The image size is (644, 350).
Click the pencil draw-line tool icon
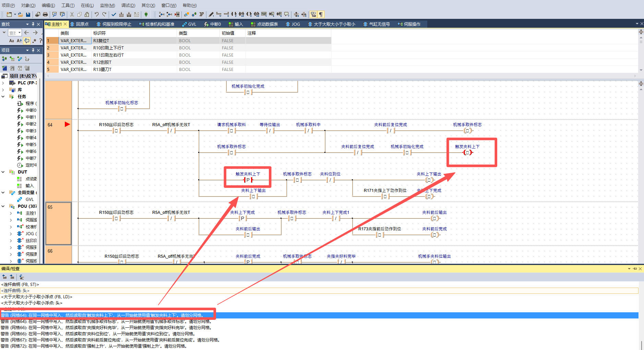click(x=211, y=14)
